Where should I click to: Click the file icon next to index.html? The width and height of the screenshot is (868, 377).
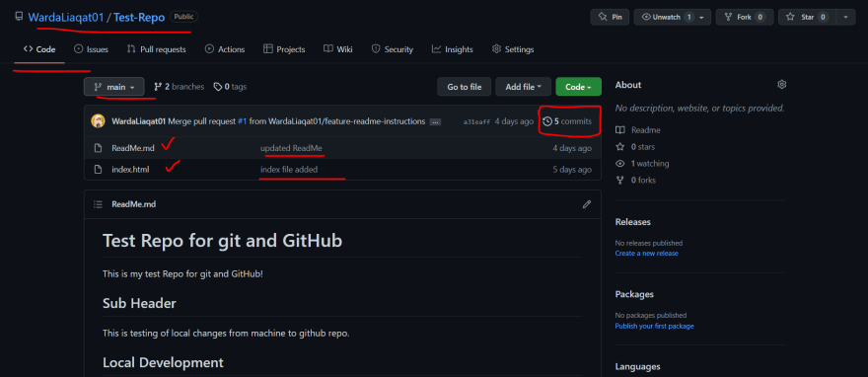(98, 170)
